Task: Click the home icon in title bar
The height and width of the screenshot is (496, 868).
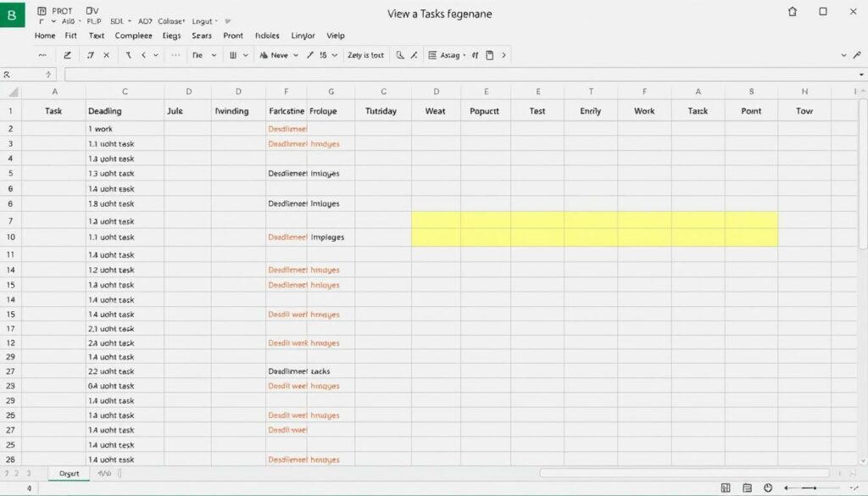Action: pyautogui.click(x=793, y=12)
